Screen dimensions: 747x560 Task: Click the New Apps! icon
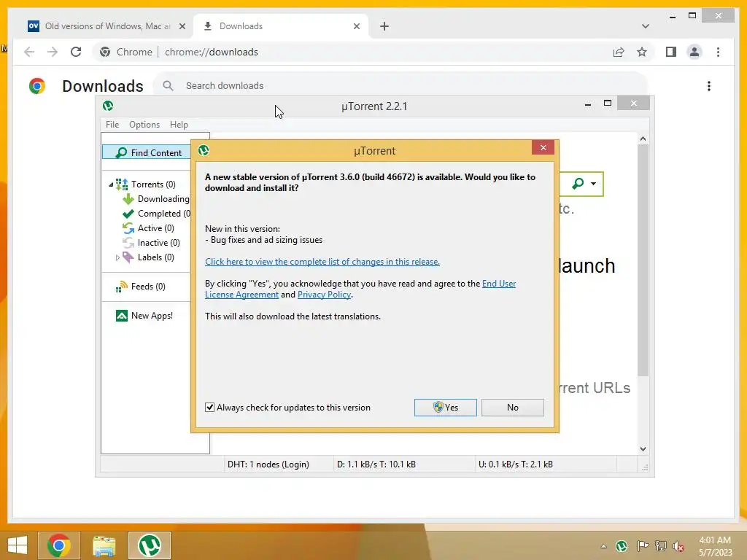122,316
